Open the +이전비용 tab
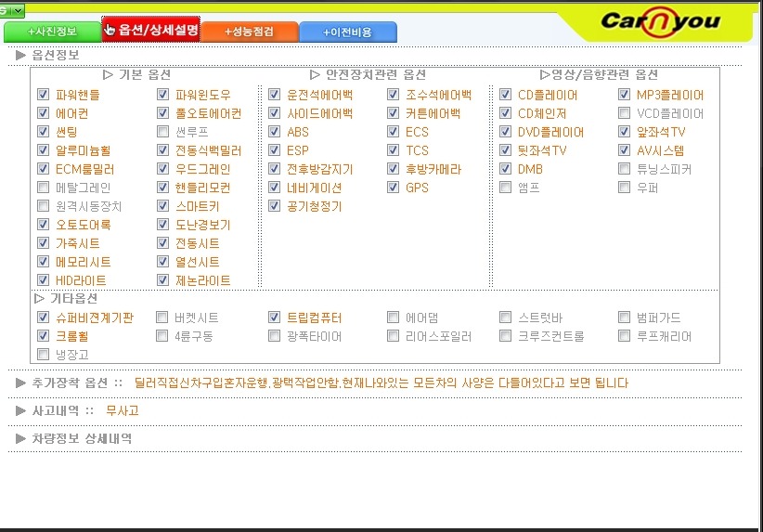The height and width of the screenshot is (532, 763). coord(348,32)
